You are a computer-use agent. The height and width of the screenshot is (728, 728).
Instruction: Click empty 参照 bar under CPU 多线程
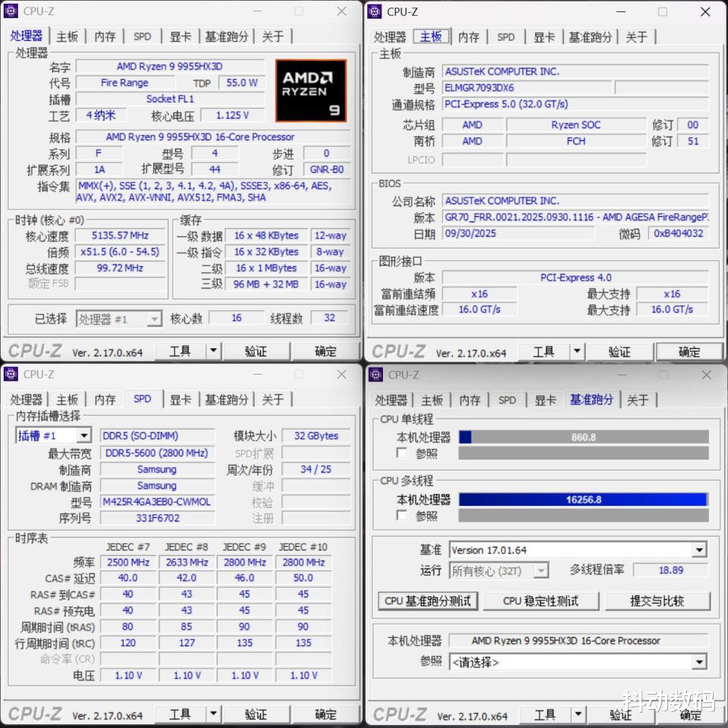(x=584, y=516)
